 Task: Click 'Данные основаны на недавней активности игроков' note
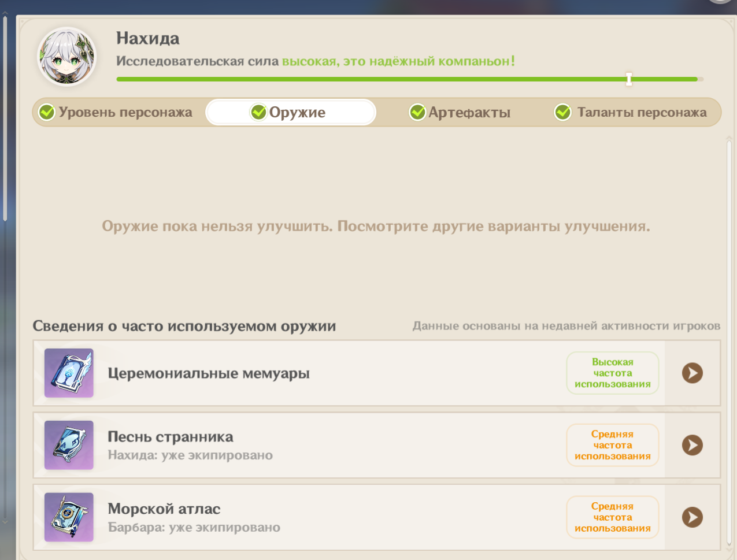(566, 326)
